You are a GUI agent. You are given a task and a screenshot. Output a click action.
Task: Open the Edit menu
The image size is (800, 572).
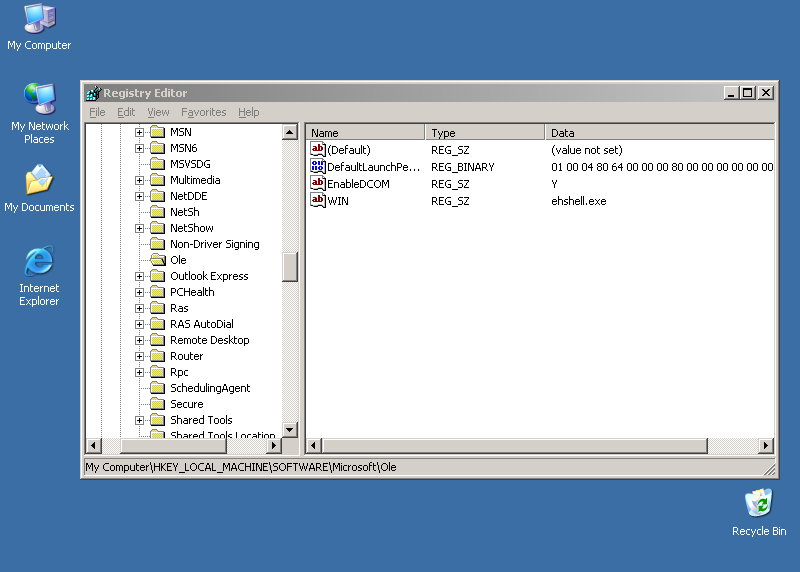(126, 112)
